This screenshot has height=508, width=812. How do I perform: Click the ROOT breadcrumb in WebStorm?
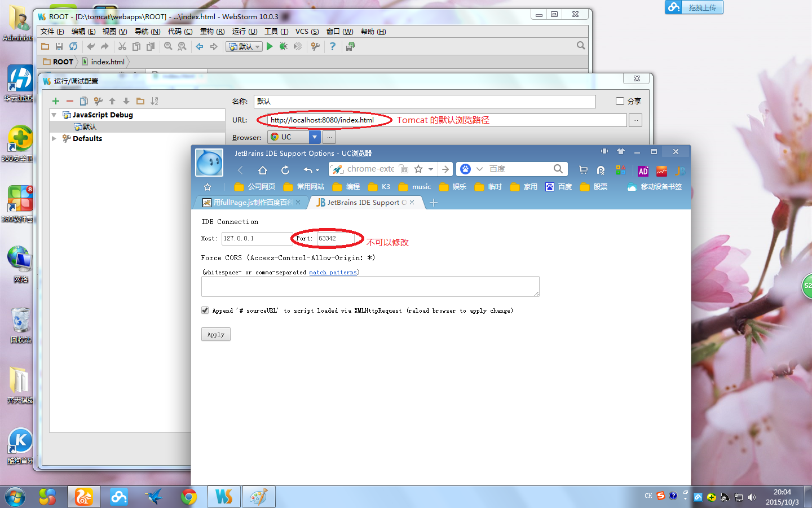pos(58,62)
